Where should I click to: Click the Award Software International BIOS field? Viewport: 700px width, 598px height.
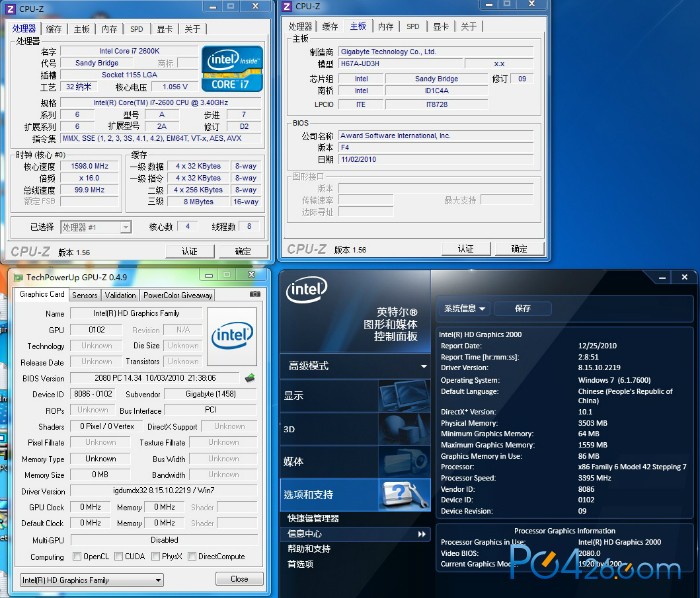click(x=436, y=135)
